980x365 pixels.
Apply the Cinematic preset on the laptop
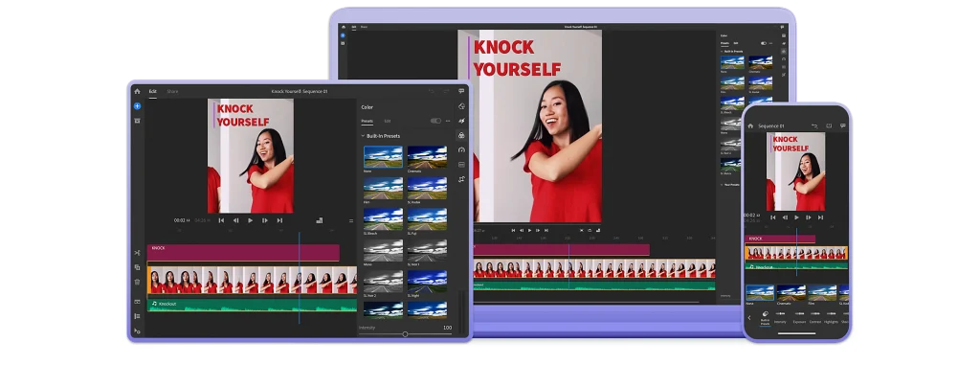pyautogui.click(x=761, y=62)
